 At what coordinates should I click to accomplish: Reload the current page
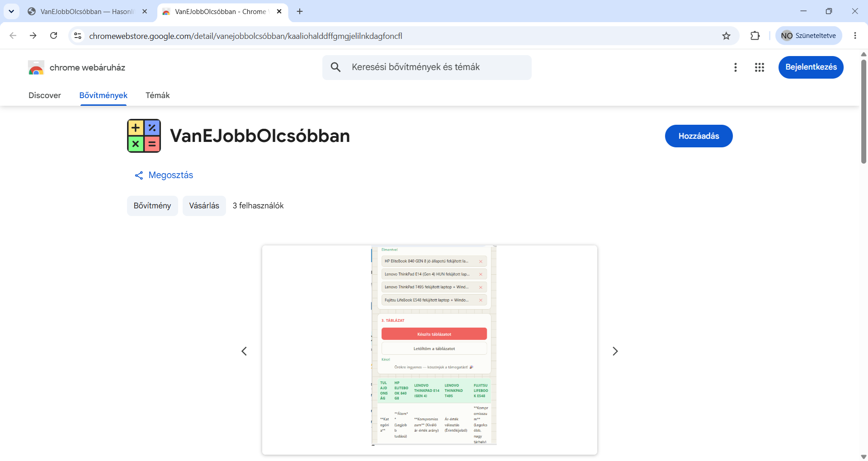54,36
